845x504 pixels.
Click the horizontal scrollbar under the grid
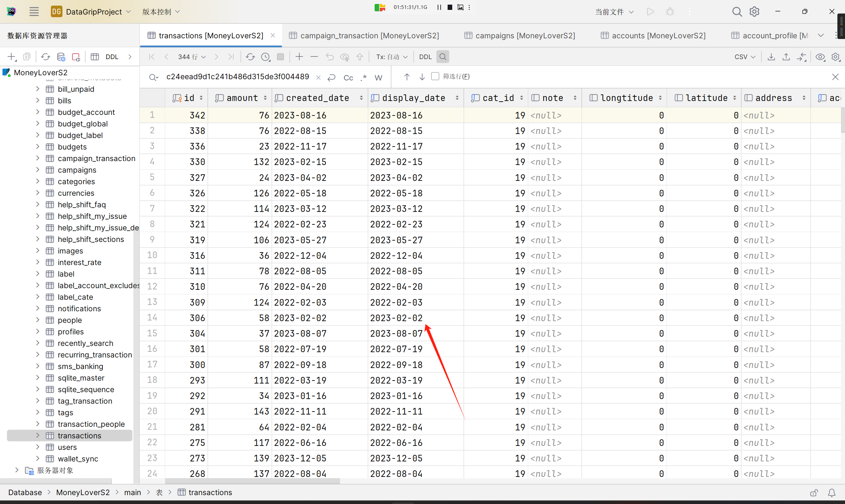pyautogui.click(x=252, y=481)
